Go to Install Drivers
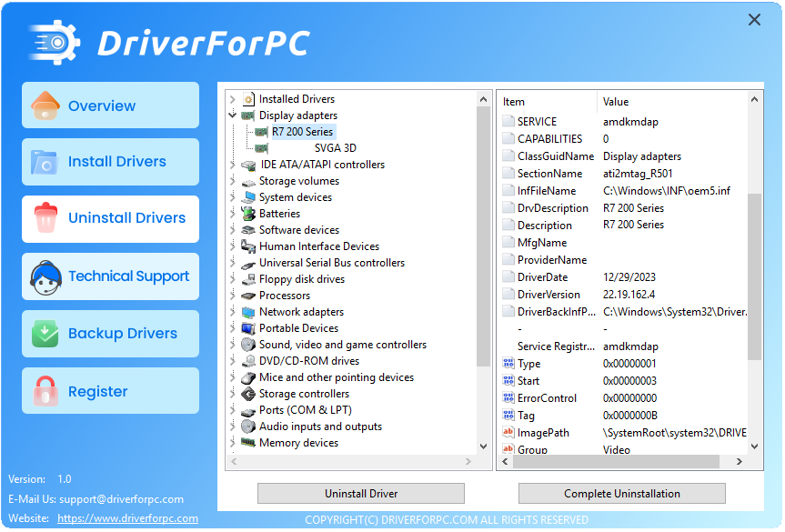This screenshot has height=532, width=785. [110, 162]
